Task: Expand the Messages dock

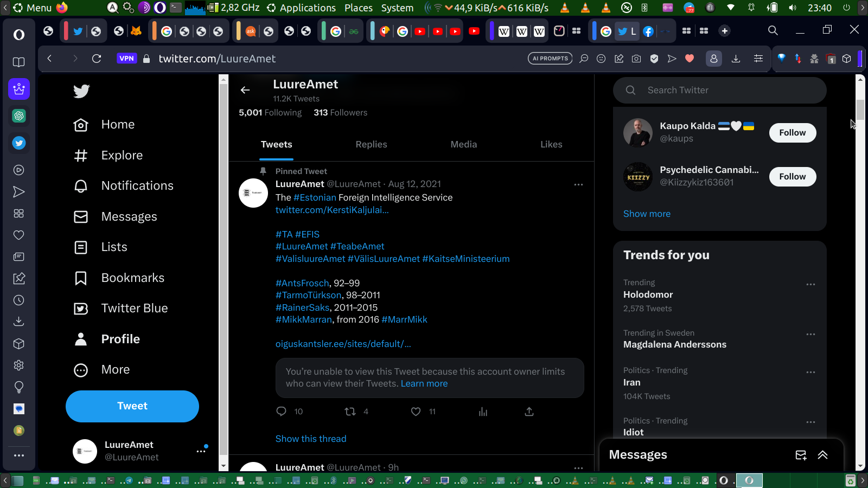Action: (x=822, y=455)
